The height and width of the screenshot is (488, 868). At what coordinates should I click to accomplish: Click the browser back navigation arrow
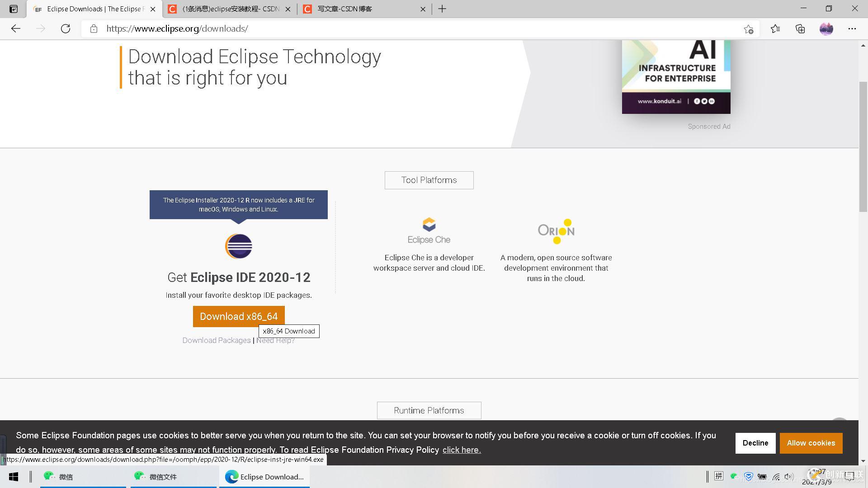15,28
